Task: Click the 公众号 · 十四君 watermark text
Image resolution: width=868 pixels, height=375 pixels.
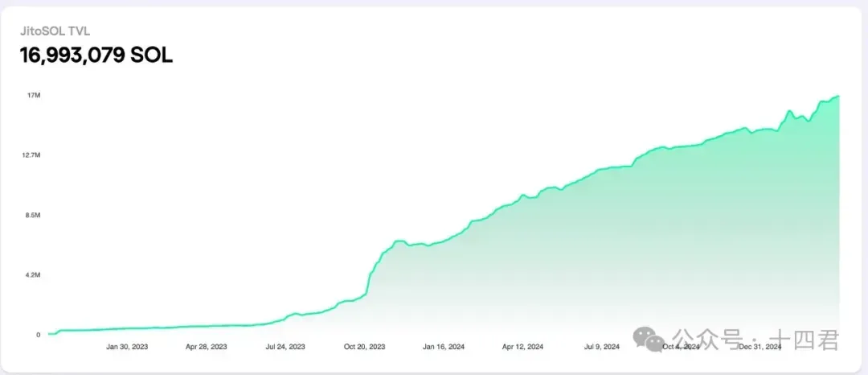Action: click(x=755, y=340)
